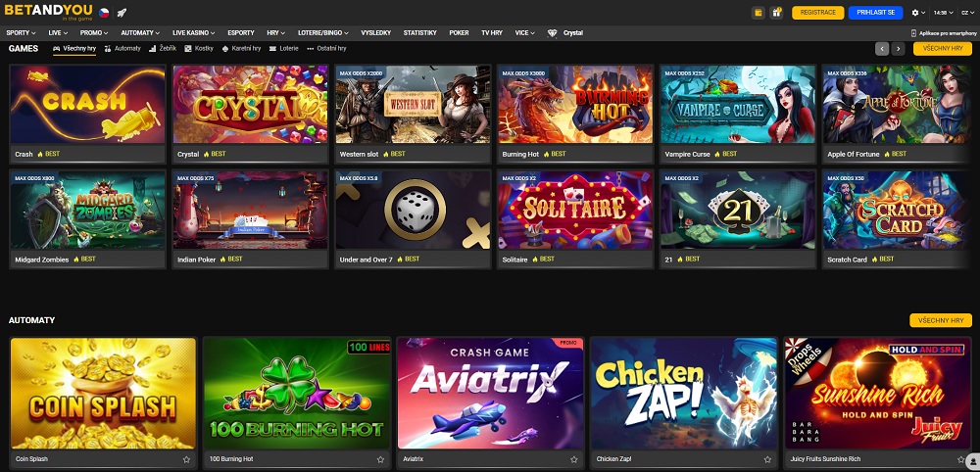Favorite Coin Splash with the star
The height and width of the screenshot is (472, 980).
[x=186, y=459]
